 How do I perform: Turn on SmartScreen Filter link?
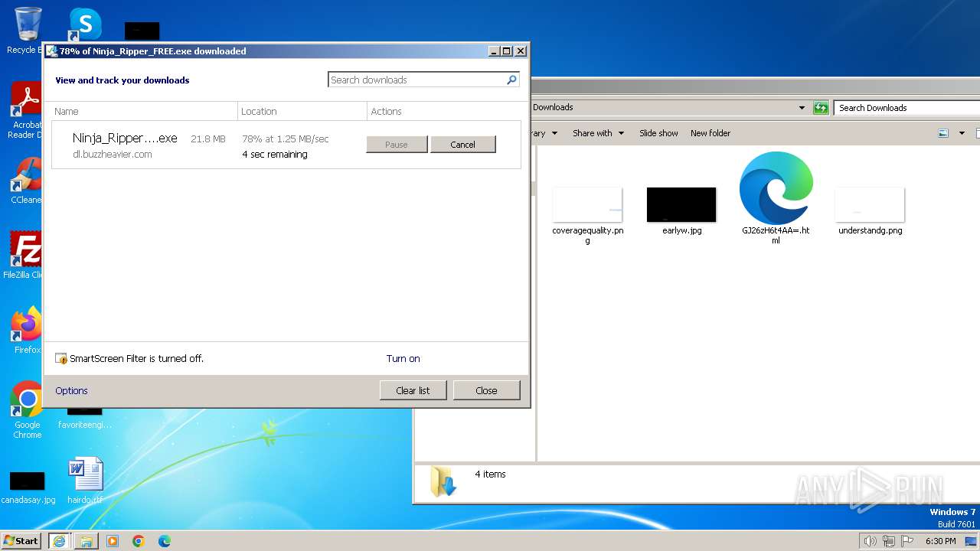(403, 358)
